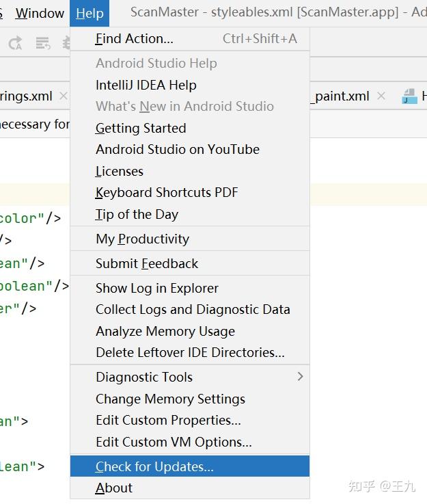Choose Check for Updates
The height and width of the screenshot is (504, 427).
(154, 466)
